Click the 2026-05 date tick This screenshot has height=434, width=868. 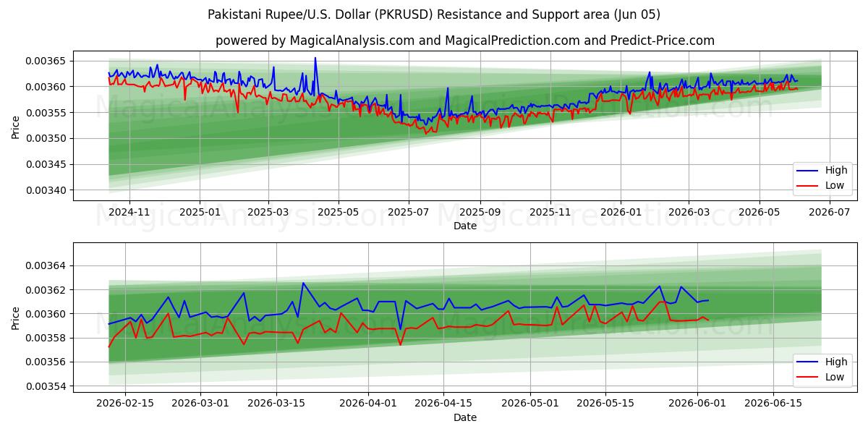point(759,212)
